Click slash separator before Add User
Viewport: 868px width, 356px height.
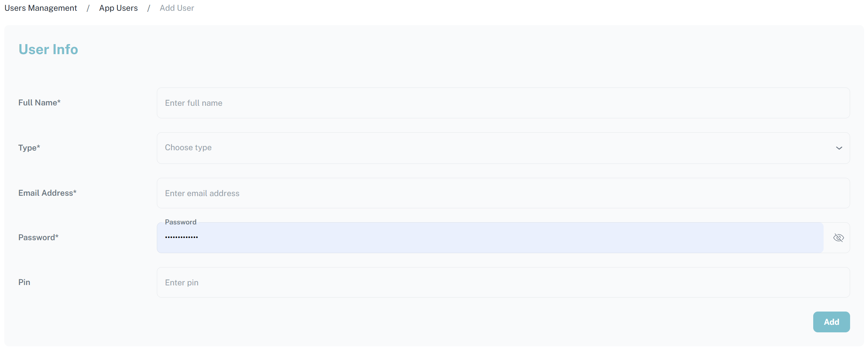coord(149,8)
